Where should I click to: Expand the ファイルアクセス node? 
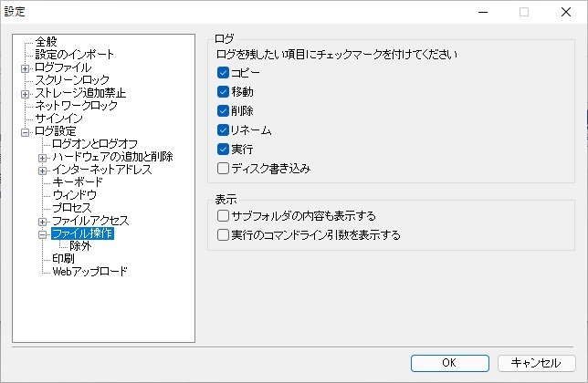pos(42,222)
